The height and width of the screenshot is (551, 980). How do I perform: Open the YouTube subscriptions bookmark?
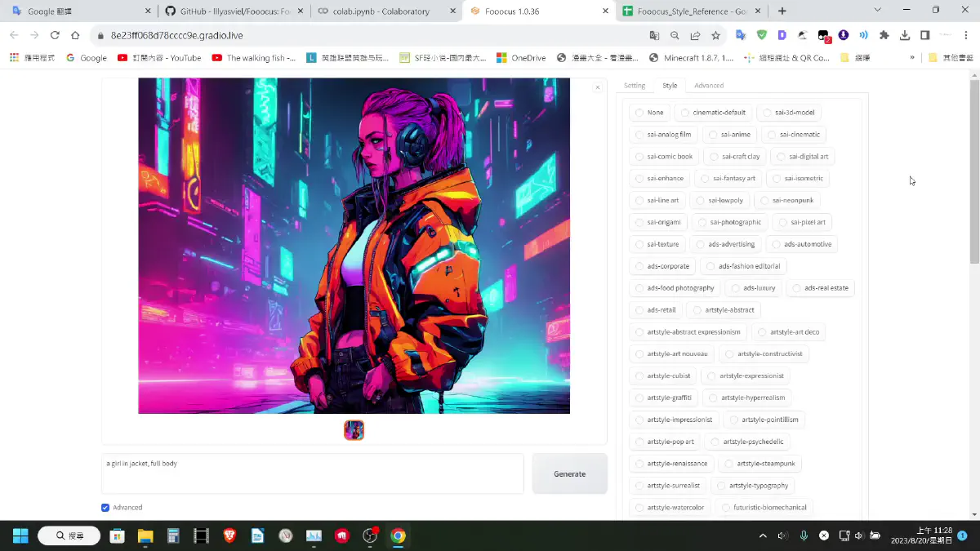(159, 58)
